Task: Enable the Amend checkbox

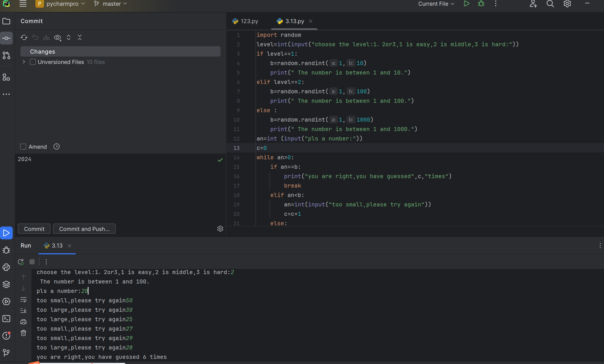Action: tap(23, 147)
